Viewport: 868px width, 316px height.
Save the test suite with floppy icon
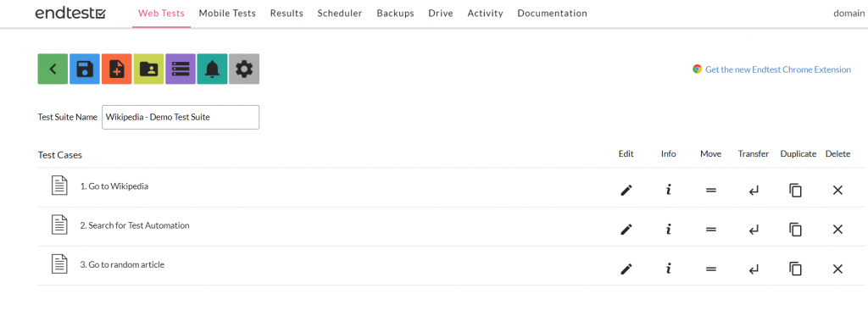point(85,69)
